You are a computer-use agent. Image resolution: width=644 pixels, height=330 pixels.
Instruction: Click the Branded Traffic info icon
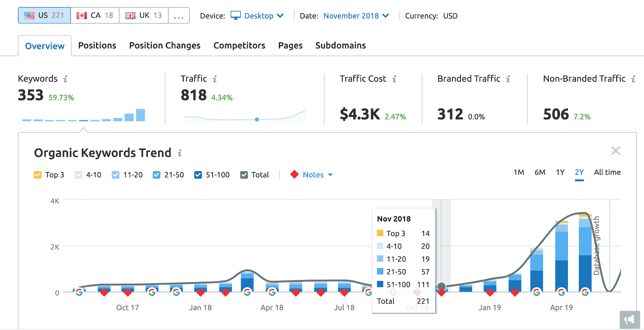508,79
